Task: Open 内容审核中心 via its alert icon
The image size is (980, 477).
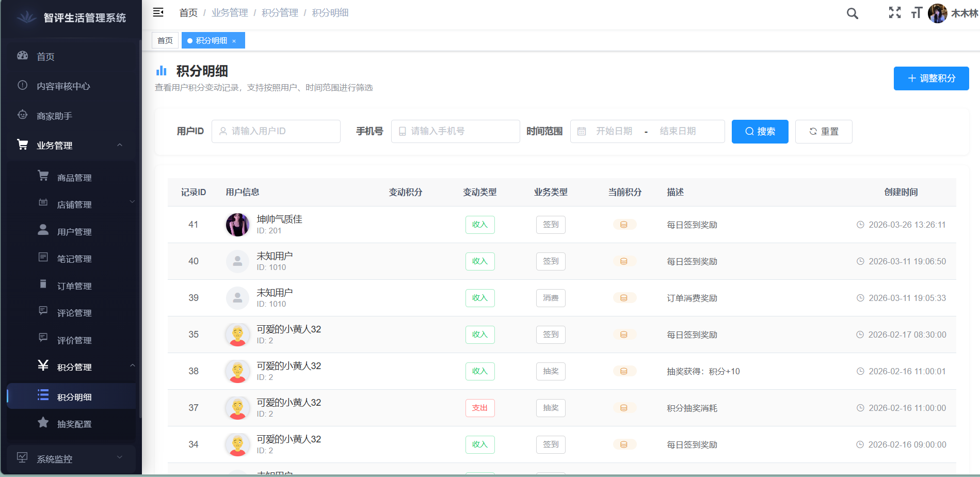Action: pyautogui.click(x=22, y=86)
